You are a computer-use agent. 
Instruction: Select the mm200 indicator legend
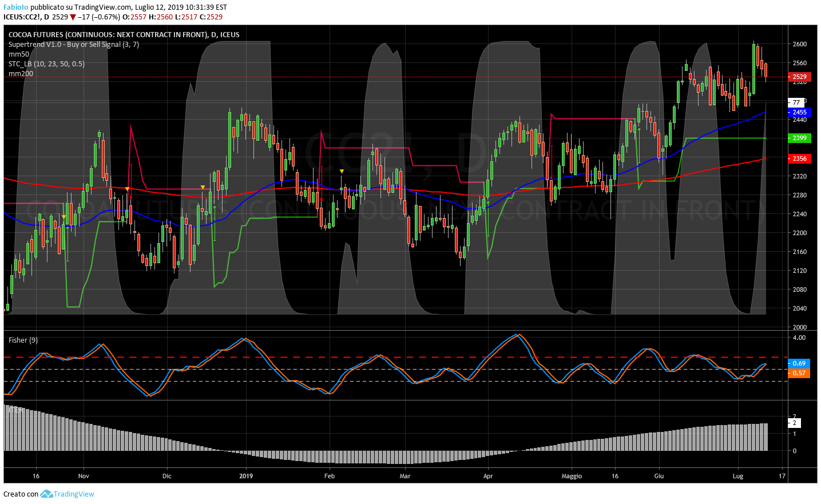pyautogui.click(x=21, y=74)
